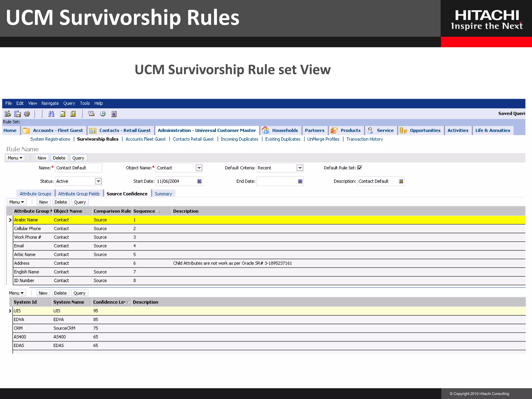532x399 pixels.
Task: Open the End Date calendar picker
Action: coord(300,181)
